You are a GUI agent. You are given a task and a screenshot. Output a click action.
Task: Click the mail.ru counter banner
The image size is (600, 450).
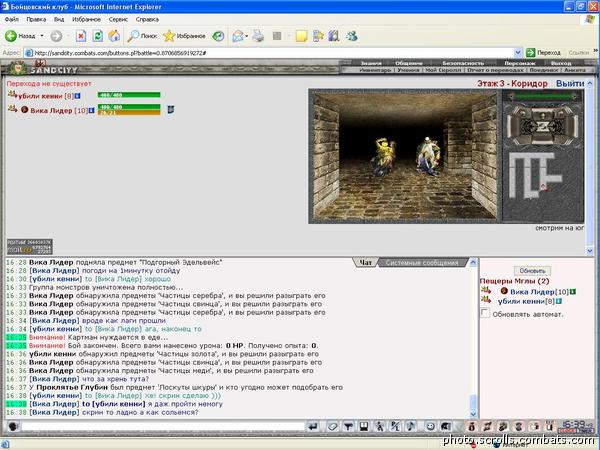click(x=29, y=246)
